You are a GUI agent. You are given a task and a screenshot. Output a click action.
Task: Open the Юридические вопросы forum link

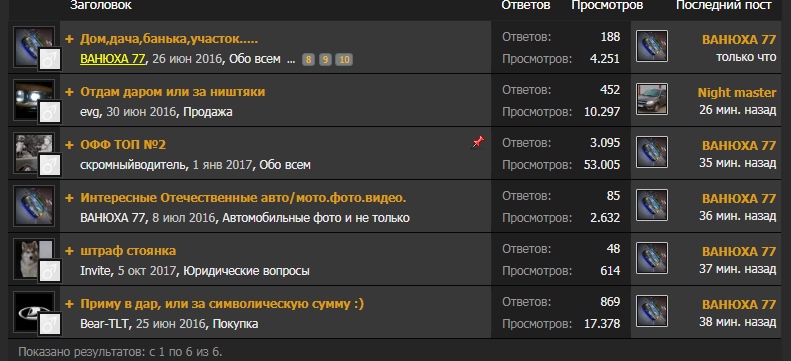tap(246, 271)
